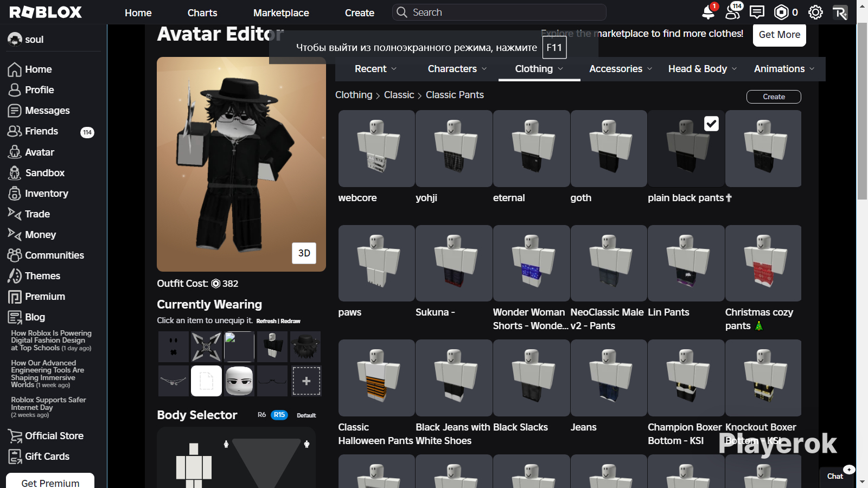This screenshot has height=488, width=868.
Task: Open the top-right Roblox R icon
Action: point(840,12)
